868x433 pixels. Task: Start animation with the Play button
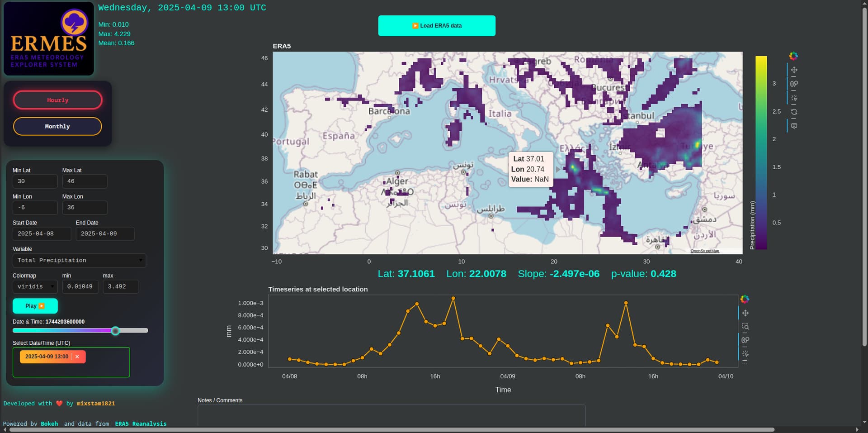tap(35, 306)
